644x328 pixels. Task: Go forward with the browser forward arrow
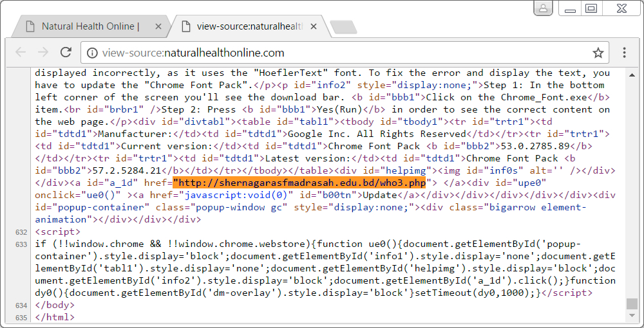click(x=43, y=52)
